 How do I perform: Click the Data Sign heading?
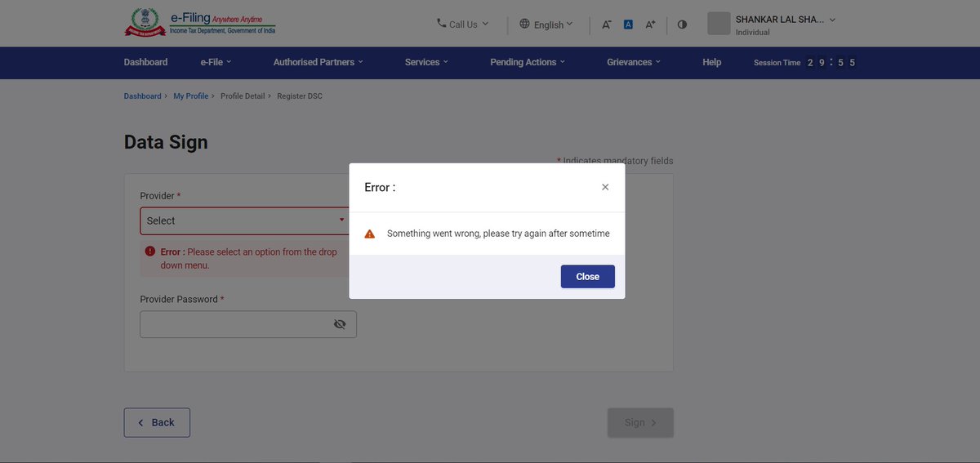(x=166, y=142)
